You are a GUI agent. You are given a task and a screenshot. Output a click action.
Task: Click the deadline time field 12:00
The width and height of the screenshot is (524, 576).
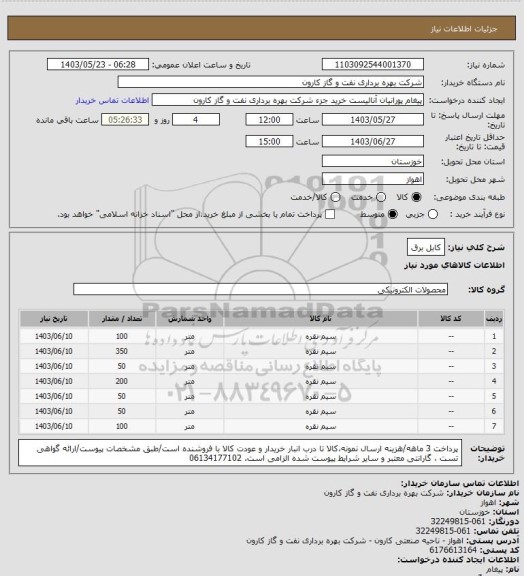pos(269,120)
